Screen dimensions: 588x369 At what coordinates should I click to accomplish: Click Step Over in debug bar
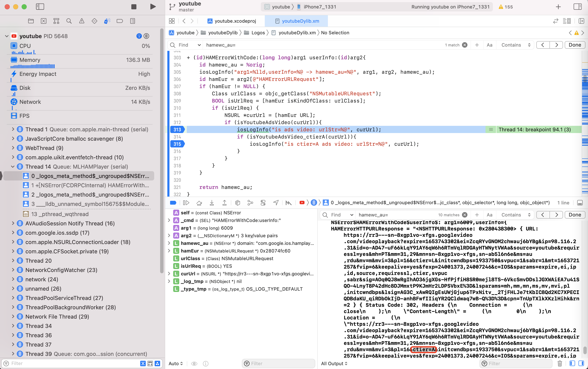199,203
